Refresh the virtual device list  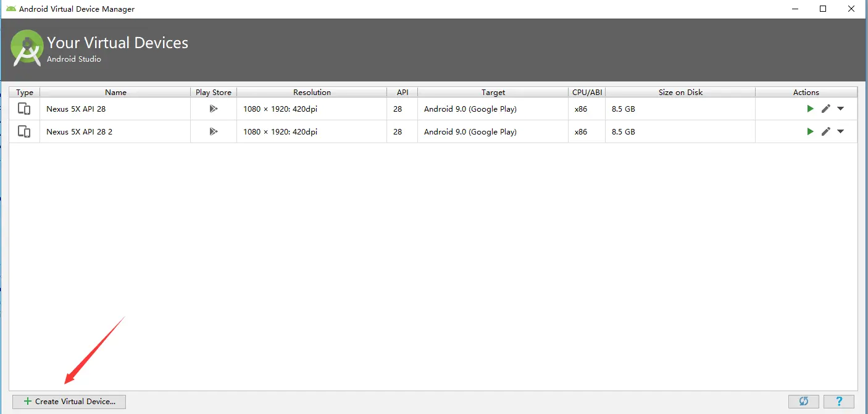pos(803,402)
